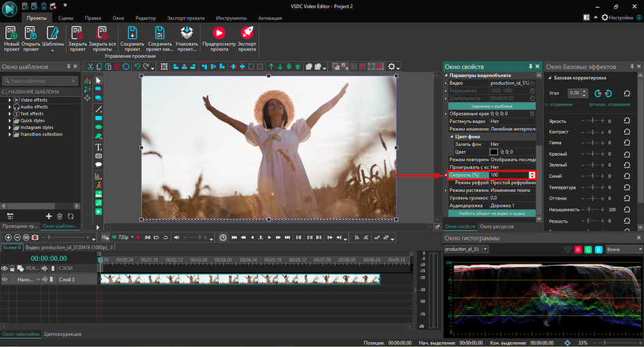Click Разбить объект на видео и аудио button
Image resolution: width=644 pixels, height=347 pixels.
click(491, 213)
